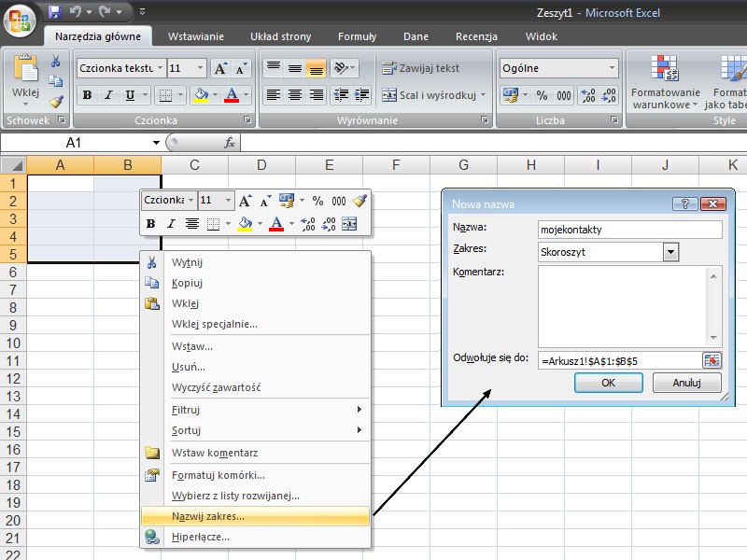Click the Formatowanie warunkowe icon
Screen dimensions: 747x560
point(665,69)
